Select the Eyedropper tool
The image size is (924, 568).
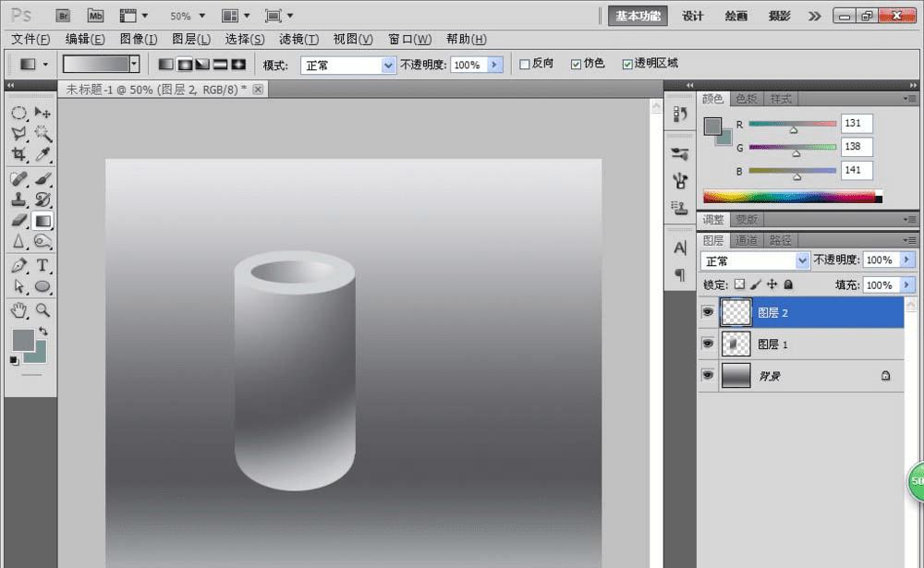[43, 155]
